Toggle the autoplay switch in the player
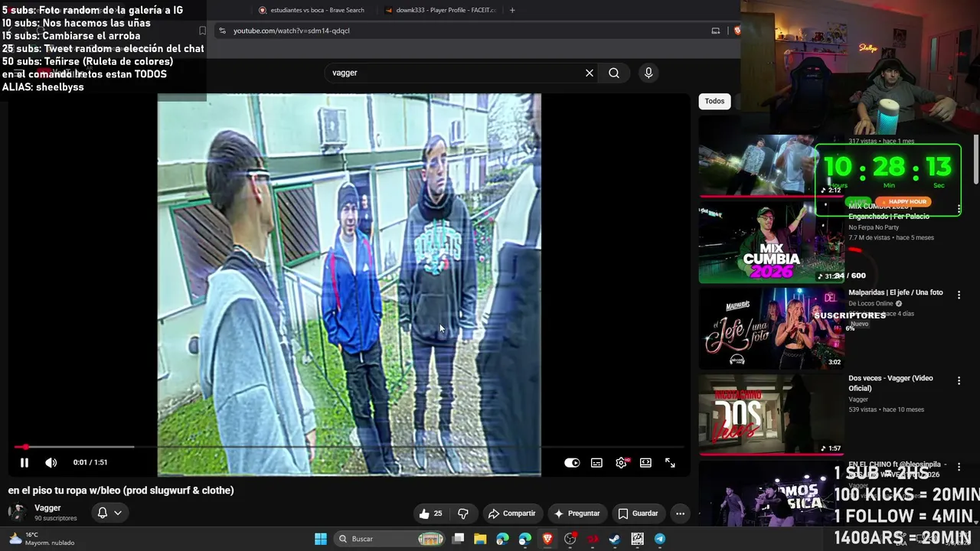980x551 pixels. pos(572,462)
